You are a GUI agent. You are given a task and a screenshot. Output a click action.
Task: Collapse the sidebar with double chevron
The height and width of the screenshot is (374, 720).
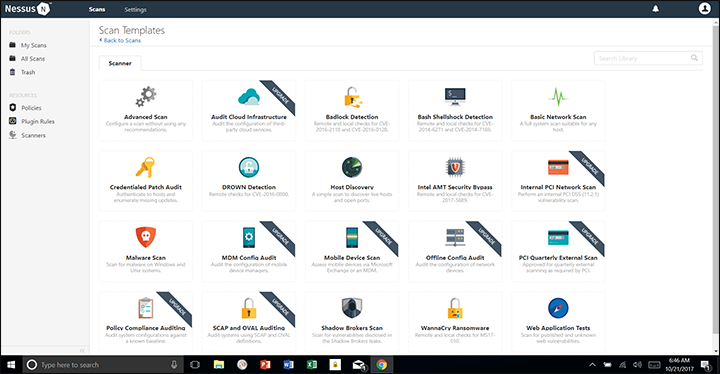tap(82, 351)
